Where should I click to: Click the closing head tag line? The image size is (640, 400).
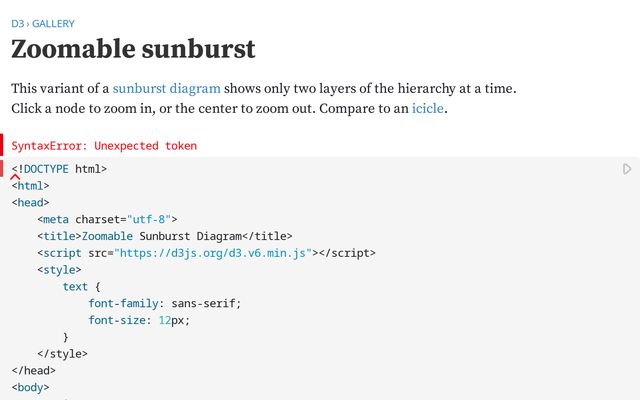pos(33,370)
